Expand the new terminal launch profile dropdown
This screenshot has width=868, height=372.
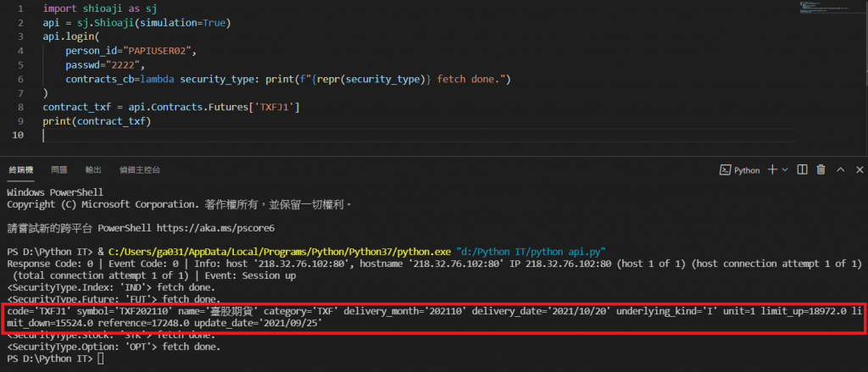click(784, 170)
